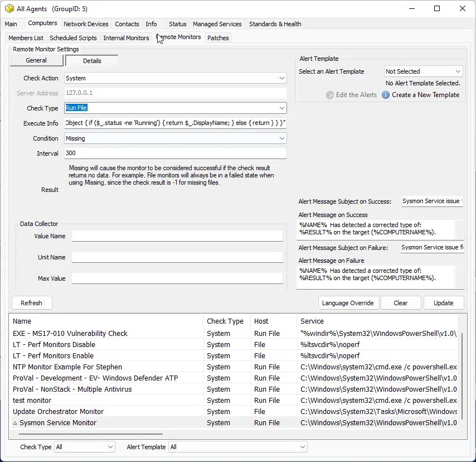The height and width of the screenshot is (462, 476).
Task: Open the Members List sub-tab
Action: [26, 38]
